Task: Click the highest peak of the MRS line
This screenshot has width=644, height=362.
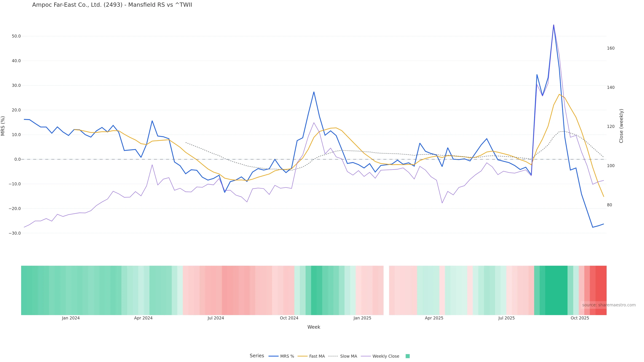Action: (x=553, y=25)
